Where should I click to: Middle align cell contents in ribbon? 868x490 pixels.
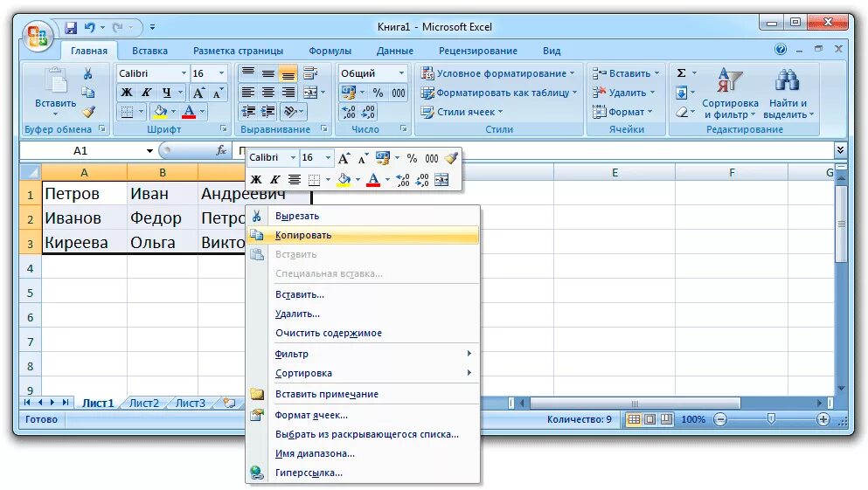click(268, 73)
